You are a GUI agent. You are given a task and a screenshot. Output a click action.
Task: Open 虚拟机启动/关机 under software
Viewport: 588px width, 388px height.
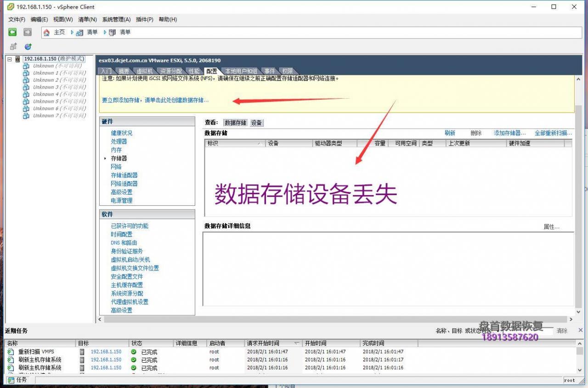[x=130, y=260]
